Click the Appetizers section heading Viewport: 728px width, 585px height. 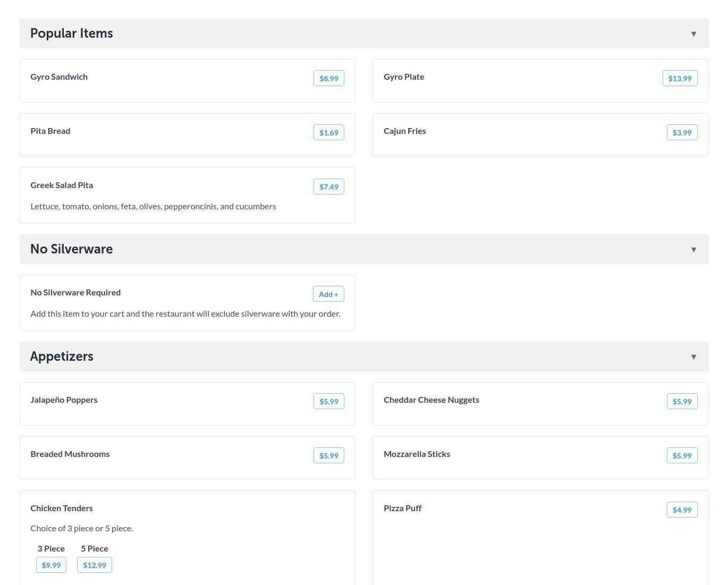click(x=62, y=357)
